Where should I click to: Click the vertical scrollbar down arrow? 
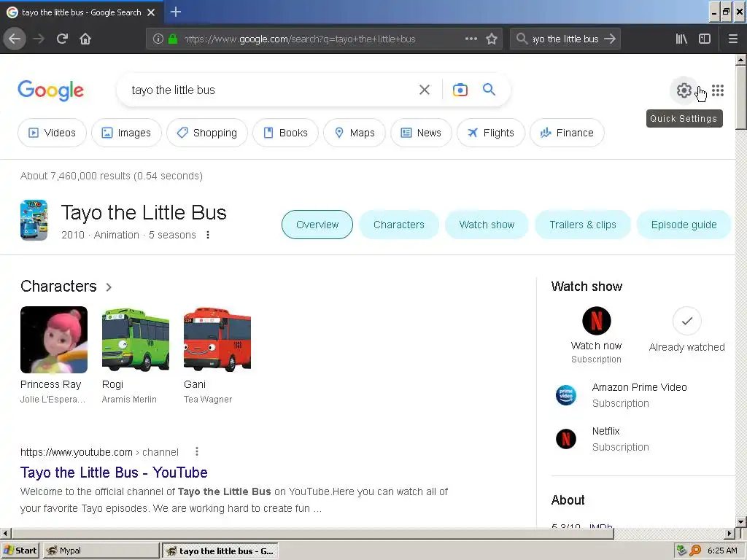point(740,522)
